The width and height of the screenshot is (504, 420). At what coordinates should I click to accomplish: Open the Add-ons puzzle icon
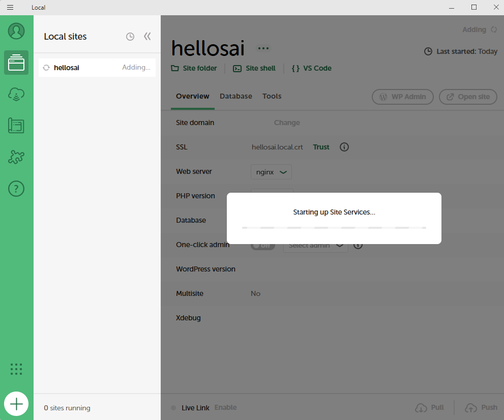[x=16, y=157]
